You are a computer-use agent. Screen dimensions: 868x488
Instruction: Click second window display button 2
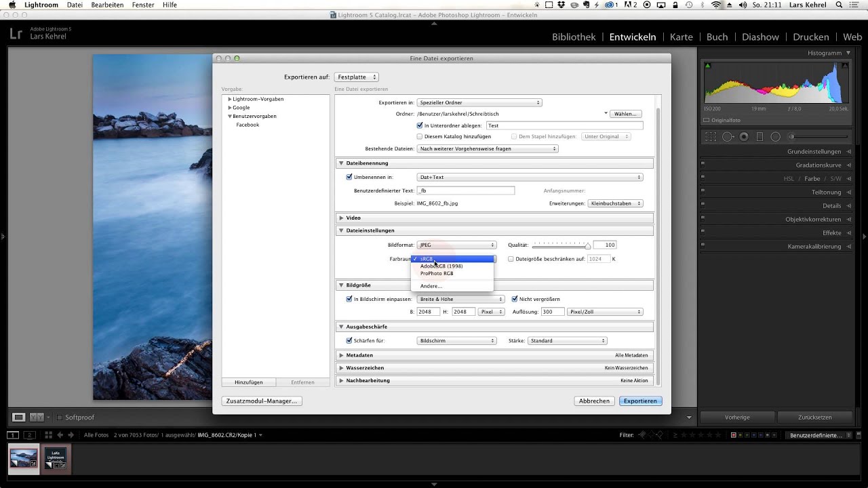[x=29, y=435]
